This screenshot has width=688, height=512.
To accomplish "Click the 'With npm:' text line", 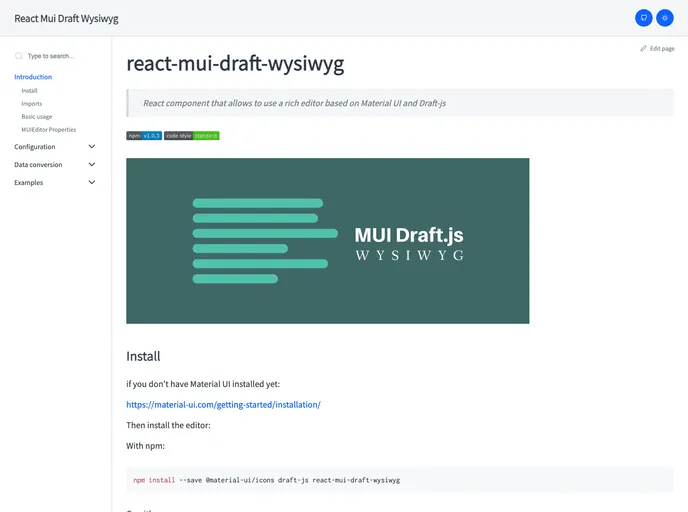I will (x=146, y=446).
